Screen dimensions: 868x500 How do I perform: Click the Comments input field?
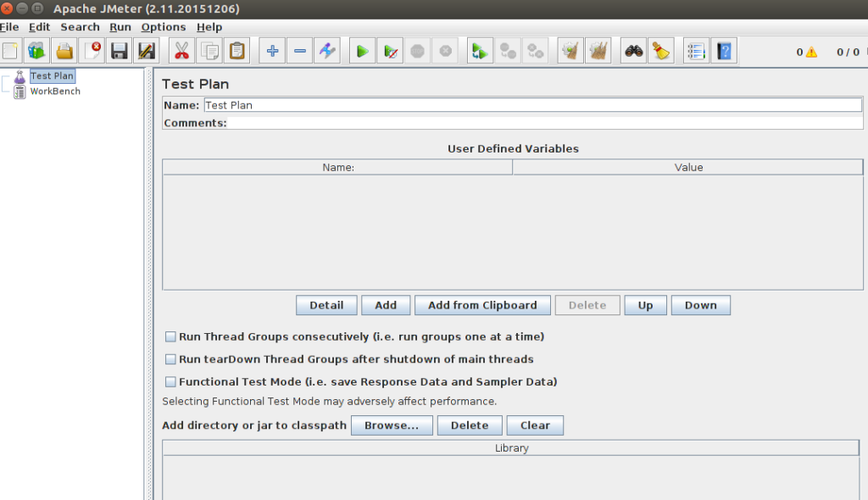click(545, 123)
